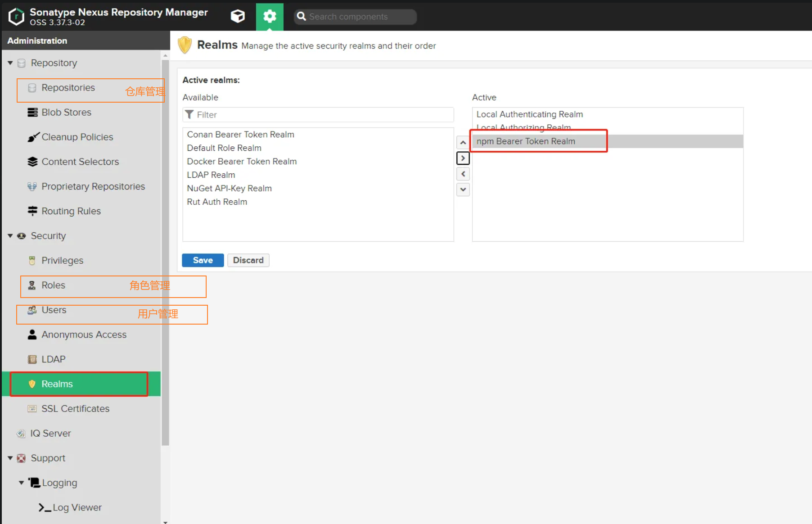Click the Discard button
812x524 pixels.
coord(248,260)
